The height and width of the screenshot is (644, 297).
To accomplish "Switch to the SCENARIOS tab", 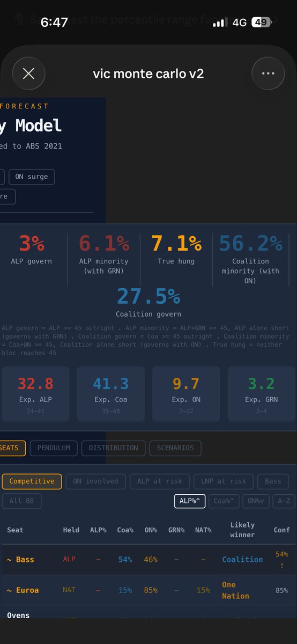I will coord(175,448).
